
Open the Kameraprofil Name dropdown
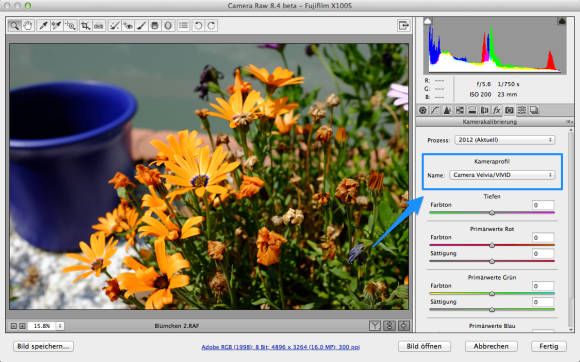coord(502,175)
